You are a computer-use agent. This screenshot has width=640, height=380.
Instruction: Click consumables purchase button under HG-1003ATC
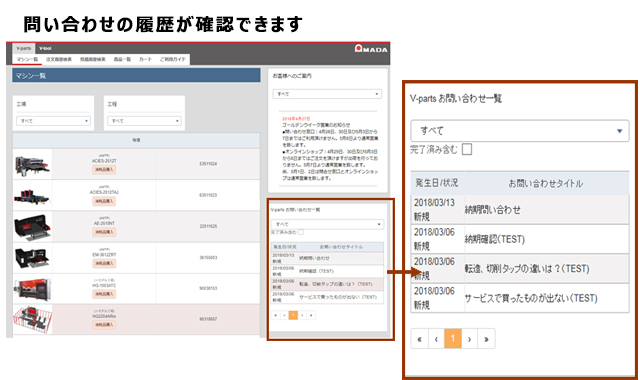coord(104,294)
